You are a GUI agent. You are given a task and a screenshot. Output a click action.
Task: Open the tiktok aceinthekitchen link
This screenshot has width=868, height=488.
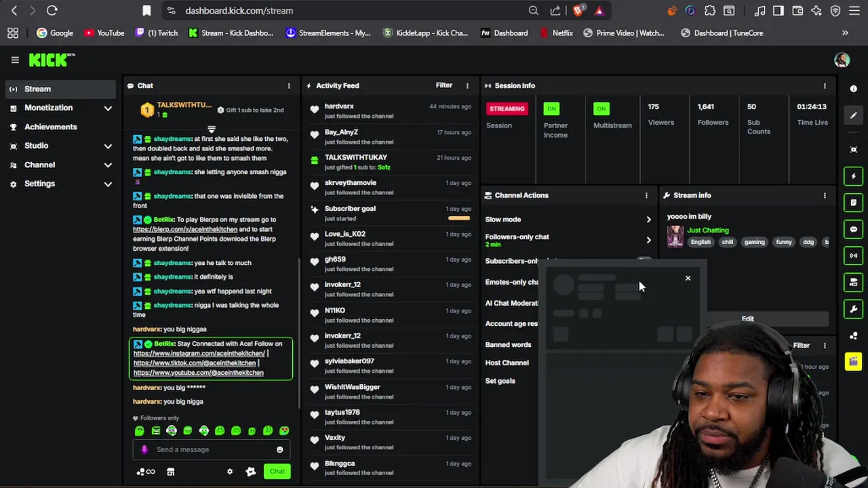[x=195, y=363]
